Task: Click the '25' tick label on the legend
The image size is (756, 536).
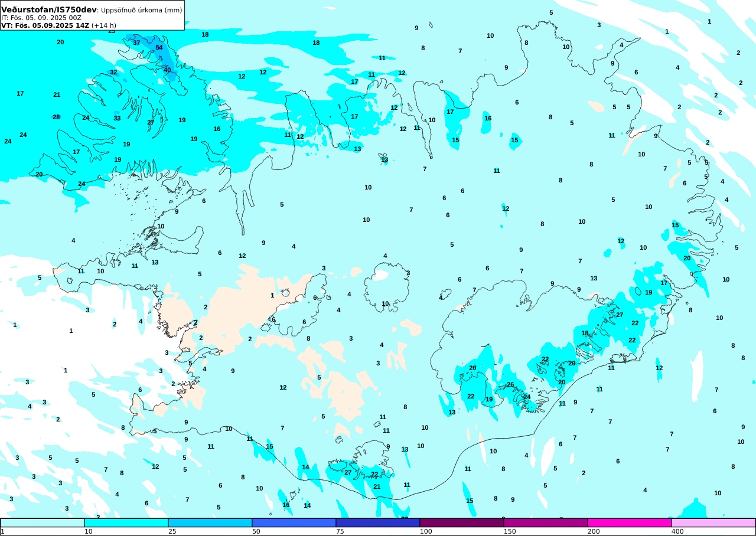Action: (x=172, y=531)
